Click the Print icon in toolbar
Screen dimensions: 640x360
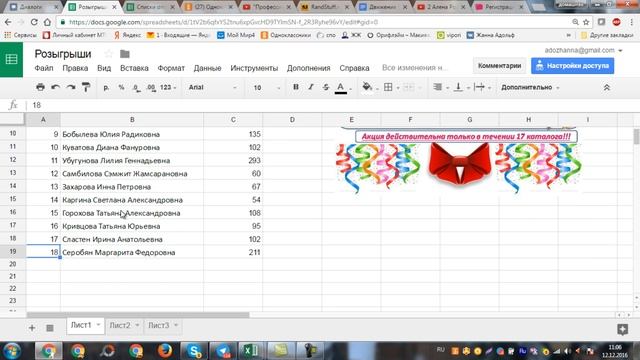click(40, 87)
